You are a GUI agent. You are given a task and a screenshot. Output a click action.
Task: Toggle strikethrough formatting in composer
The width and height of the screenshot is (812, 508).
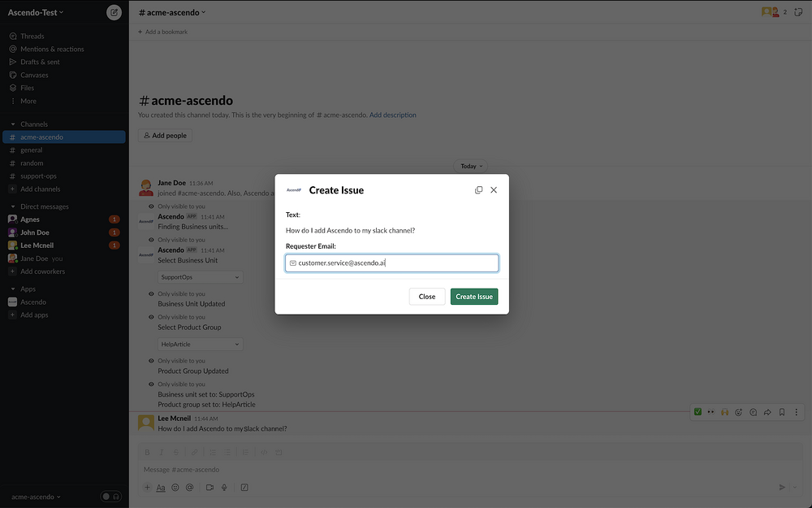pyautogui.click(x=176, y=452)
